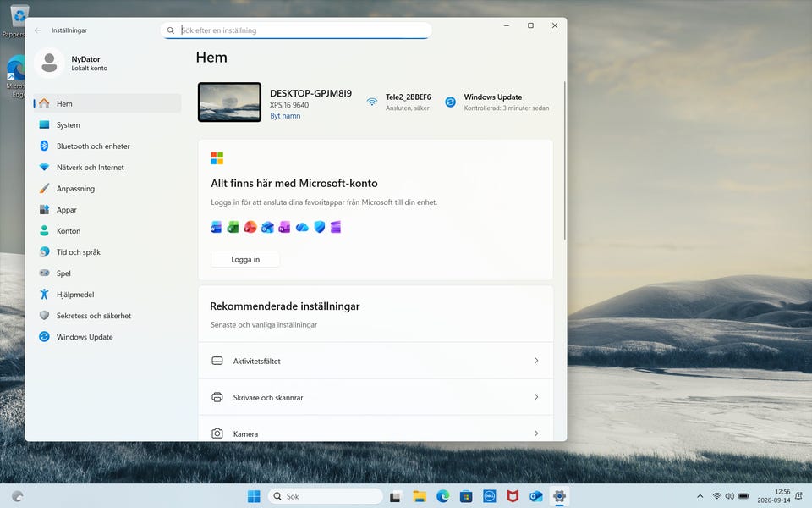The image size is (812, 508).
Task: Open the Aktivitetsfältet settings row
Action: tap(376, 361)
